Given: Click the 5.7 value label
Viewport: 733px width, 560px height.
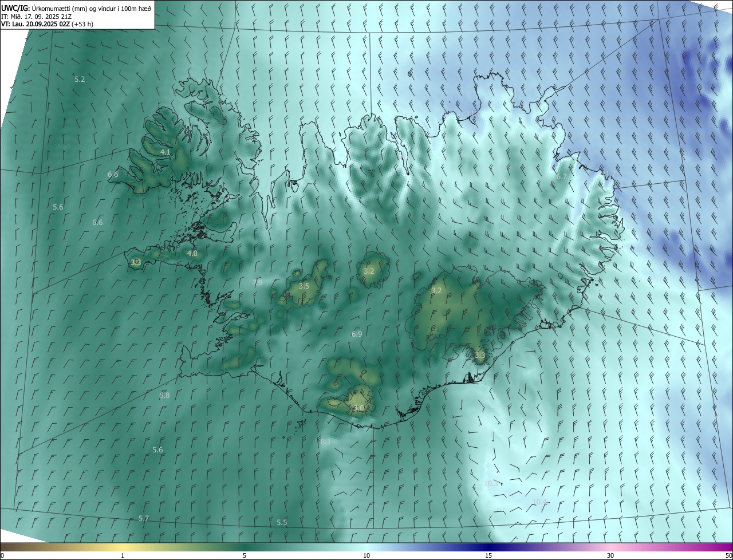Looking at the screenshot, I should pyautogui.click(x=144, y=518).
